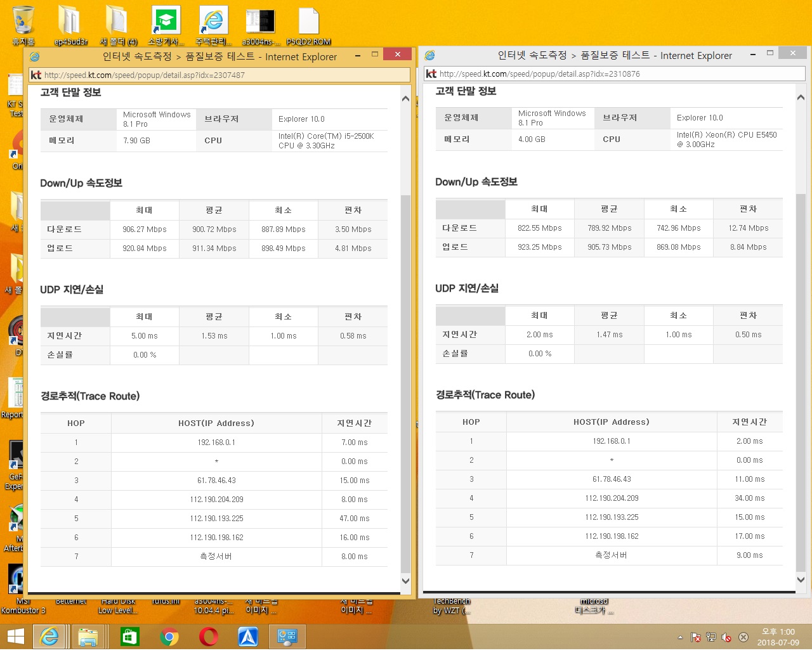Launch the 소방기사 shortcut on the desktop
This screenshot has height=653, width=812.
point(166,25)
